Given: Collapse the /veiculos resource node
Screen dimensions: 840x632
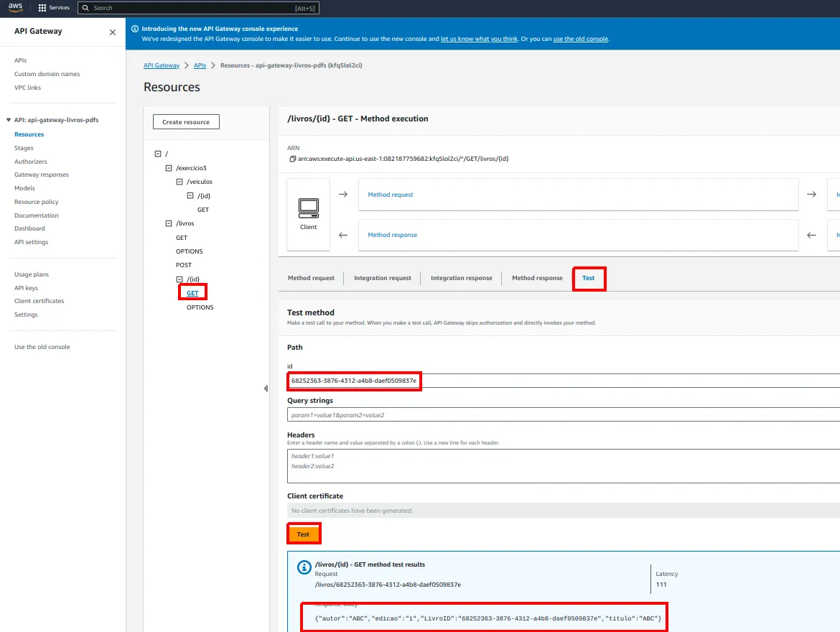Looking at the screenshot, I should point(179,182).
